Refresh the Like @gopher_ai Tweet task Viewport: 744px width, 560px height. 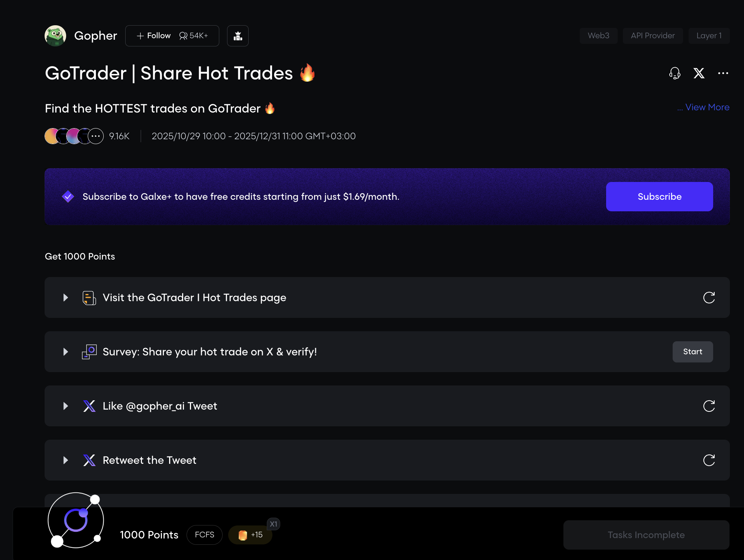tap(709, 406)
